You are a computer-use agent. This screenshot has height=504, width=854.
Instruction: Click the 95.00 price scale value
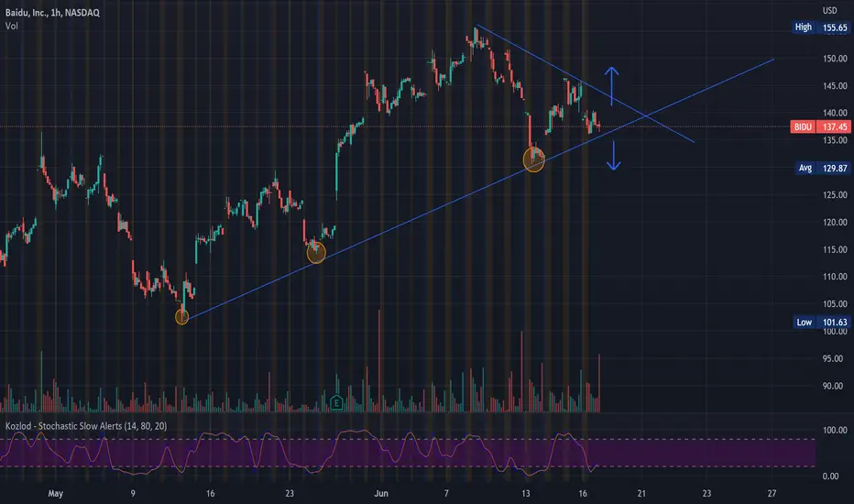(x=833, y=358)
